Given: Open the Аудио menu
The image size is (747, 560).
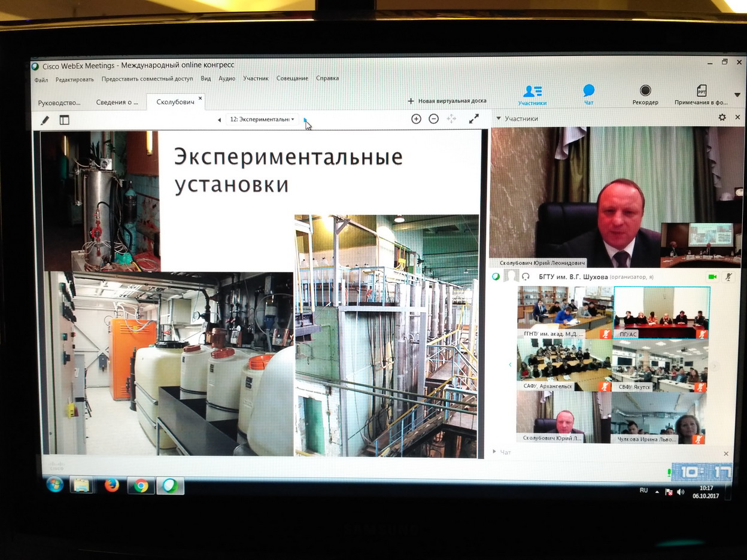Looking at the screenshot, I should 227,78.
